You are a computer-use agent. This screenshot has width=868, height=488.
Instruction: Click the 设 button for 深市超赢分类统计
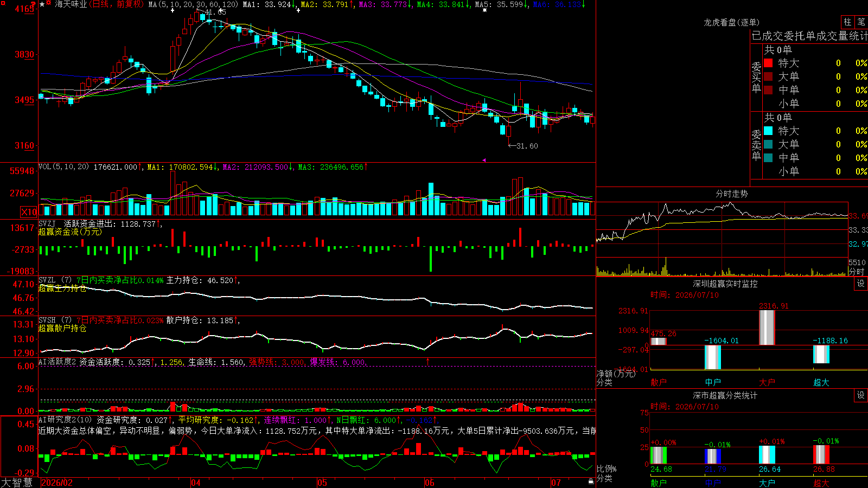point(860,395)
